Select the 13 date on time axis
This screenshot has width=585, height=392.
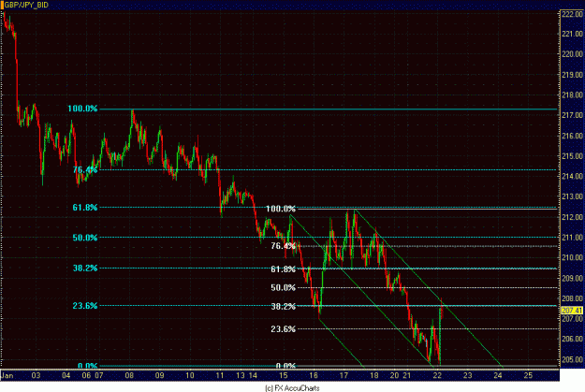point(241,375)
